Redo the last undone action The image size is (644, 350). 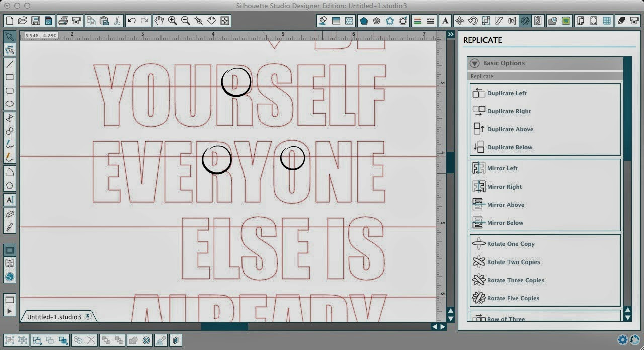coord(145,21)
